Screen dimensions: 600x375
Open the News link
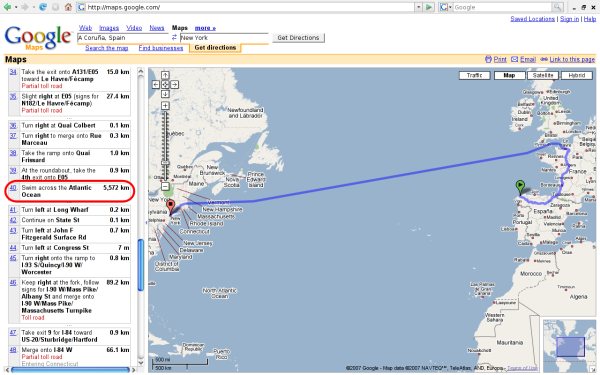[157, 28]
